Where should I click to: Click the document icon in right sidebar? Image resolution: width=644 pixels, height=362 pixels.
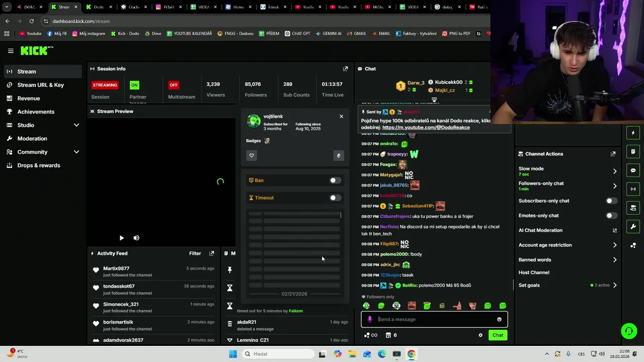633,151
